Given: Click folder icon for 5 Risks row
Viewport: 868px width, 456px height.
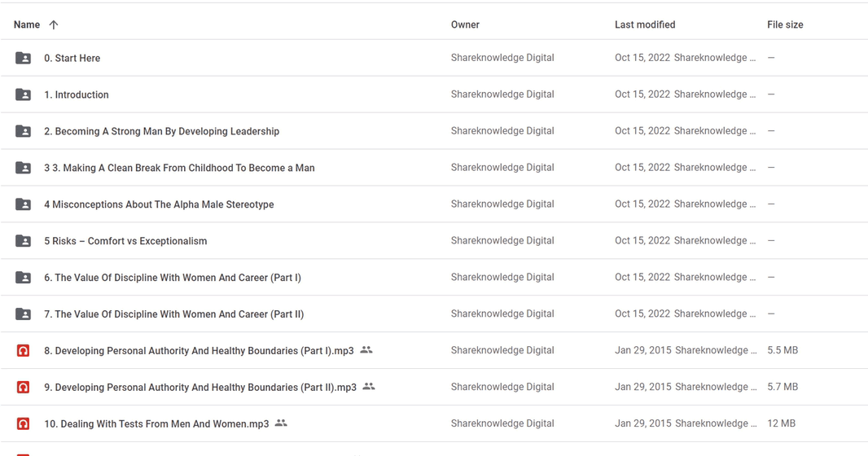Looking at the screenshot, I should [x=23, y=241].
